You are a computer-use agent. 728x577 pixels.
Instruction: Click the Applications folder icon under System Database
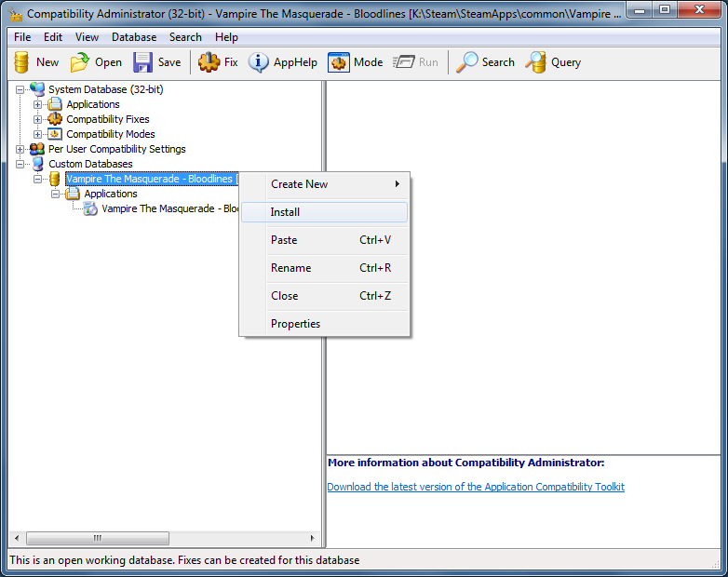55,104
